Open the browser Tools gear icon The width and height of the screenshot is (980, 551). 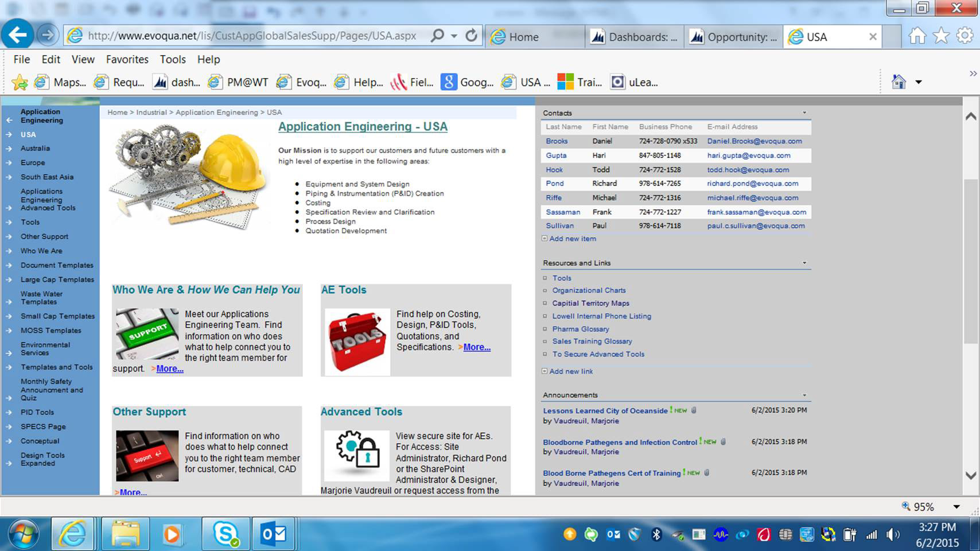point(965,36)
